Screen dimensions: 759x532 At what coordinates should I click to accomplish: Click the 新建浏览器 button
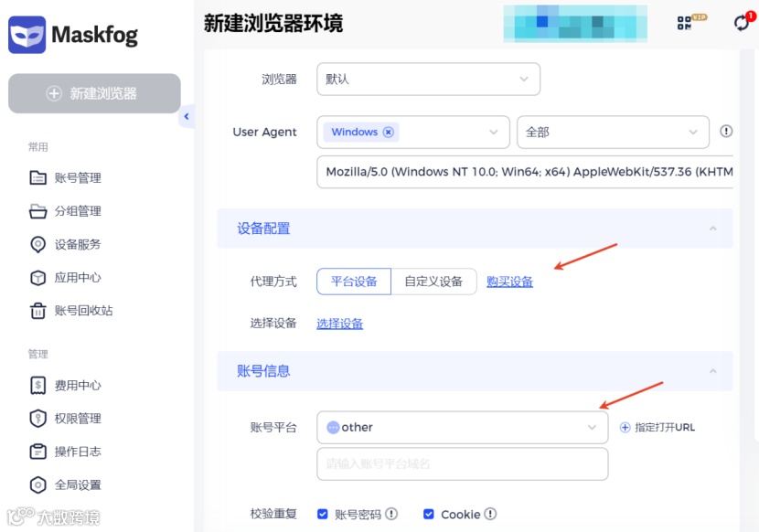click(94, 93)
